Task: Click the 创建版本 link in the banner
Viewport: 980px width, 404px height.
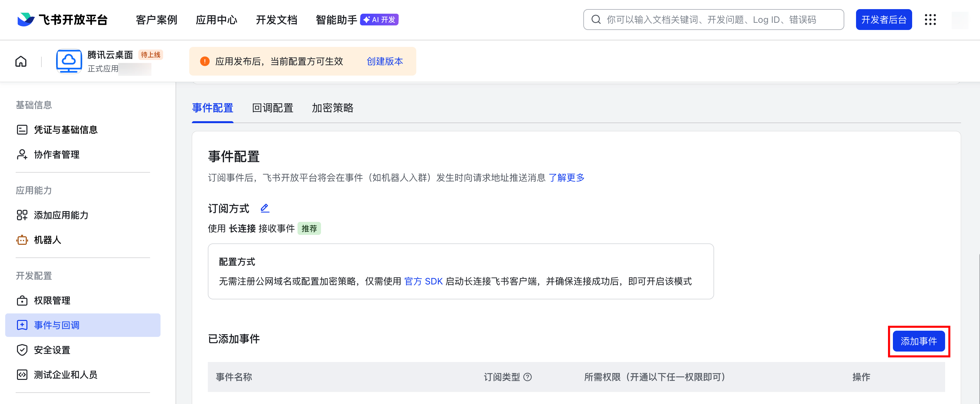Action: click(x=384, y=61)
